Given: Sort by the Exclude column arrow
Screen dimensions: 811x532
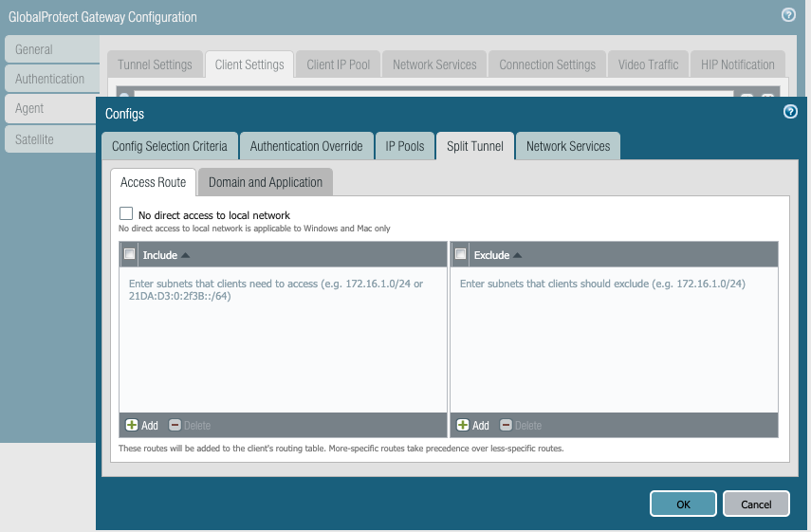Looking at the screenshot, I should pyautogui.click(x=517, y=255).
